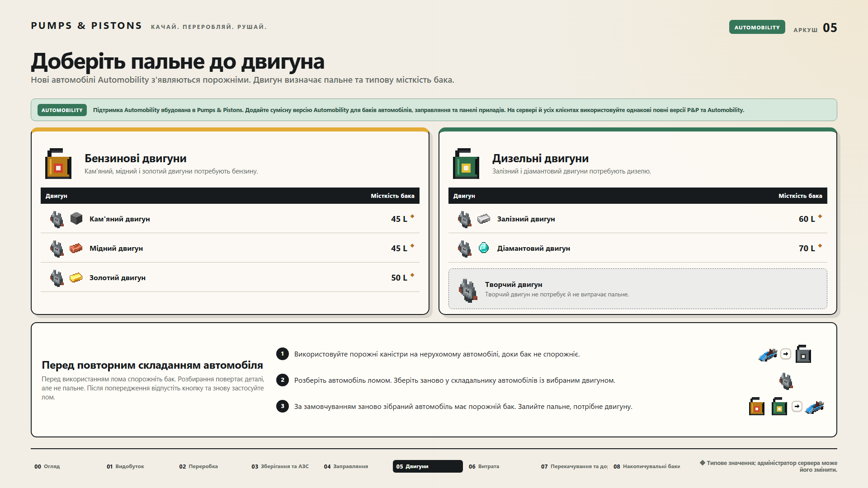
Task: Open the 00 Огляд navigation tab
Action: pos(66,466)
